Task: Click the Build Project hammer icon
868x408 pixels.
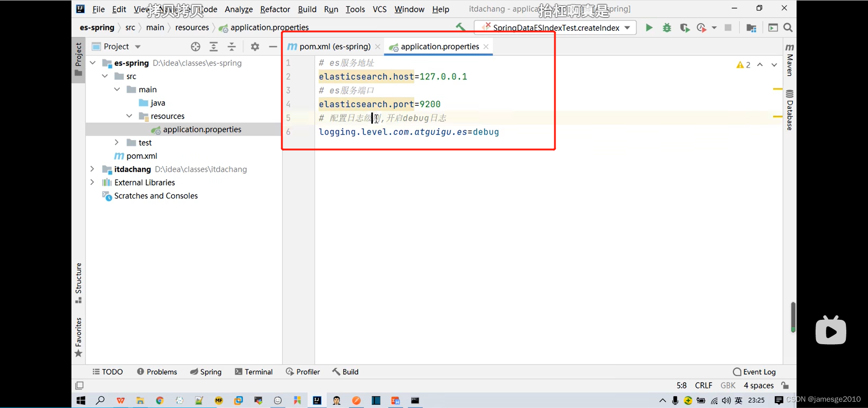Action: tap(460, 28)
